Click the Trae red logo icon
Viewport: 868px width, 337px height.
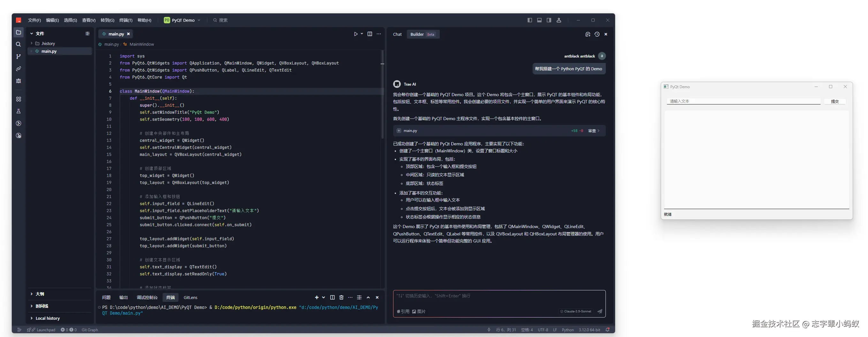coord(19,20)
